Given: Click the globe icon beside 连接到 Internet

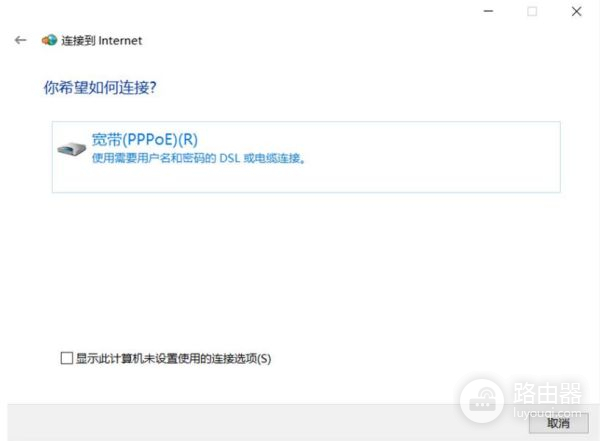Looking at the screenshot, I should (49, 40).
